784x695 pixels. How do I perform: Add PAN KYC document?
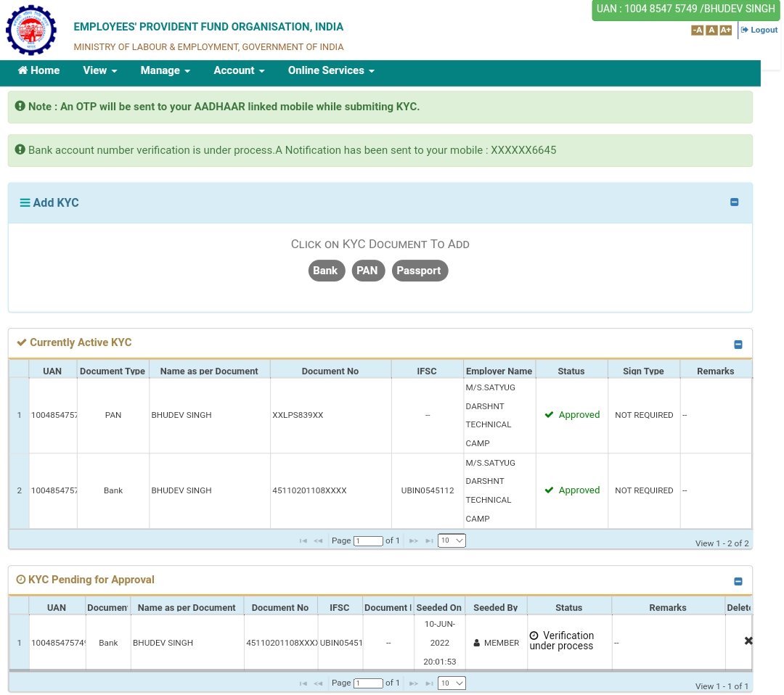click(x=367, y=271)
